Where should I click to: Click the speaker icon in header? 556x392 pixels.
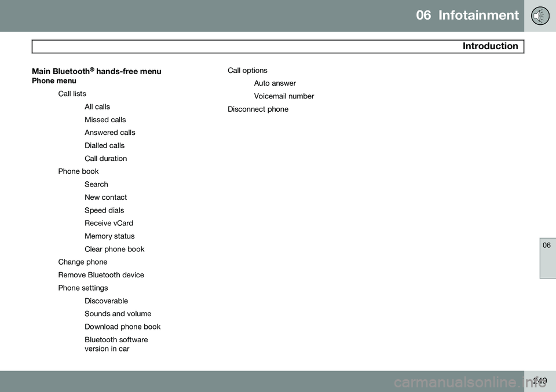(x=540, y=16)
